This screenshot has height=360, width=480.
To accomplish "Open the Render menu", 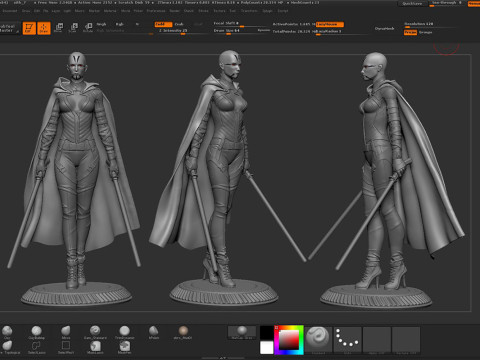I will click(x=175, y=11).
